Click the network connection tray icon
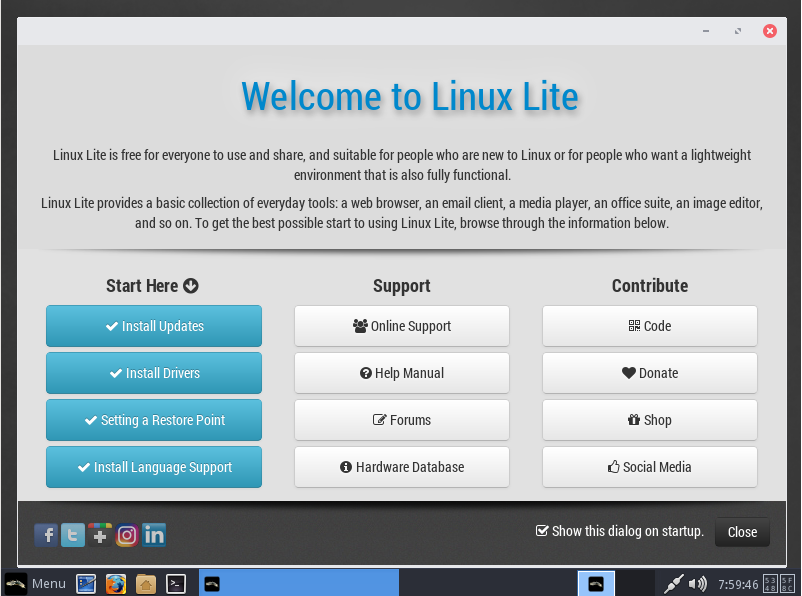The image size is (802, 596). (673, 584)
